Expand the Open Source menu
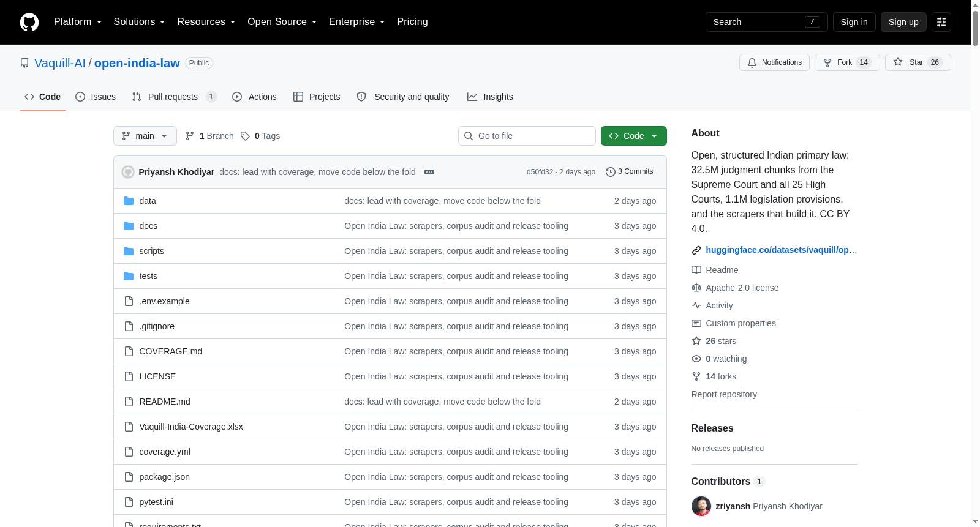The height and width of the screenshot is (527, 980). point(282,22)
